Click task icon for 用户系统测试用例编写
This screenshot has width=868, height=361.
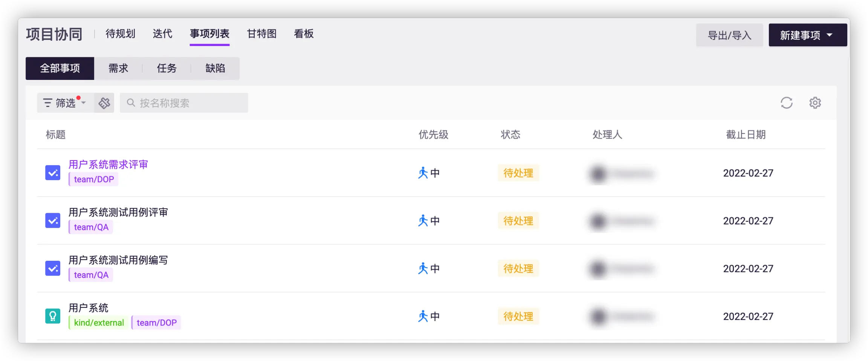(53, 269)
